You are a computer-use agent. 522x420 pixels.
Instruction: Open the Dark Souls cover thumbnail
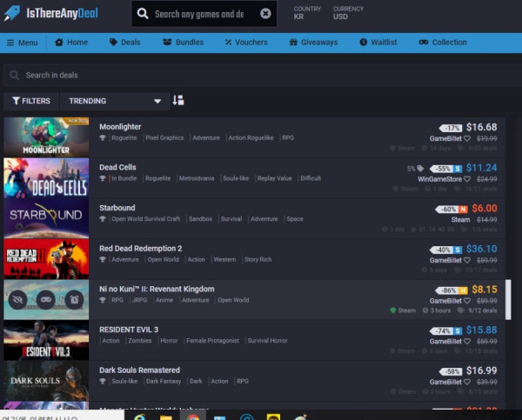point(46,381)
